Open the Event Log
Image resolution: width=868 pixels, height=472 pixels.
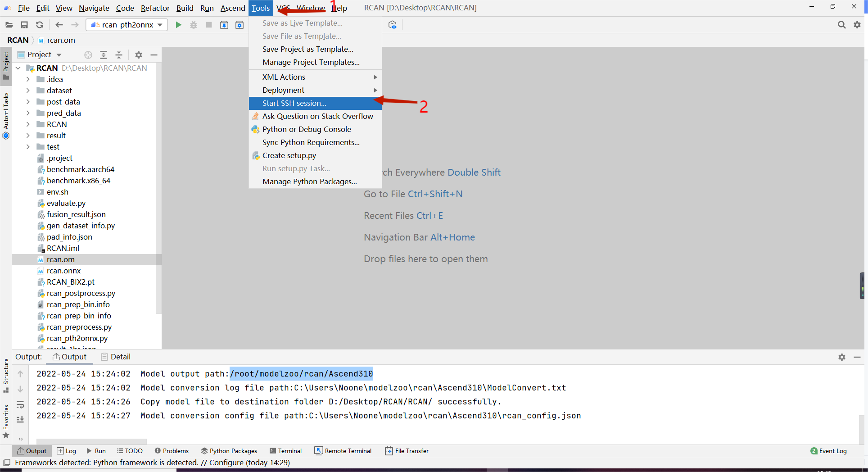pyautogui.click(x=828, y=451)
